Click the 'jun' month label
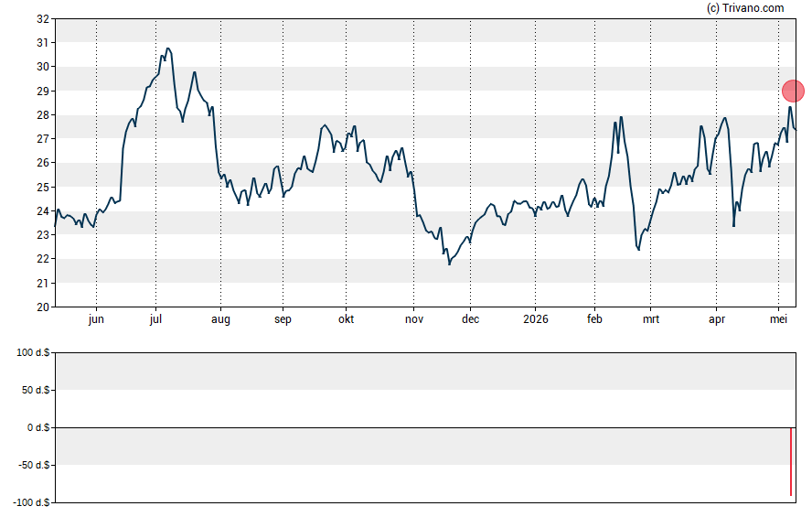 click(96, 319)
